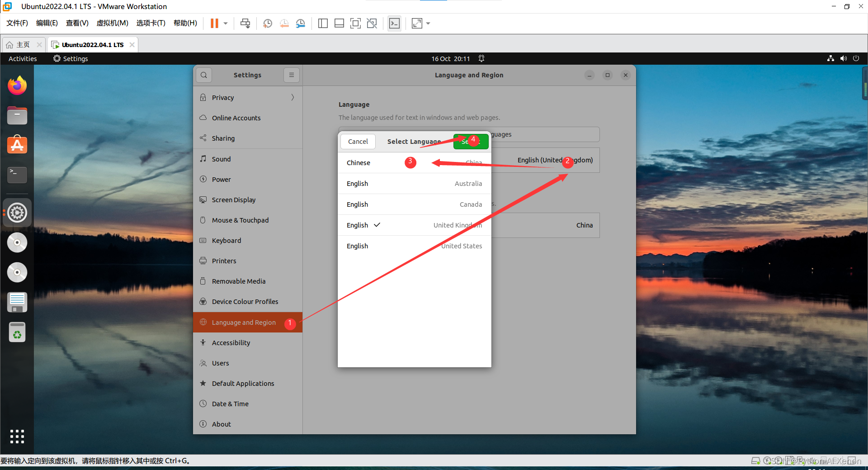Open the 帮助(H) menu

(x=185, y=23)
